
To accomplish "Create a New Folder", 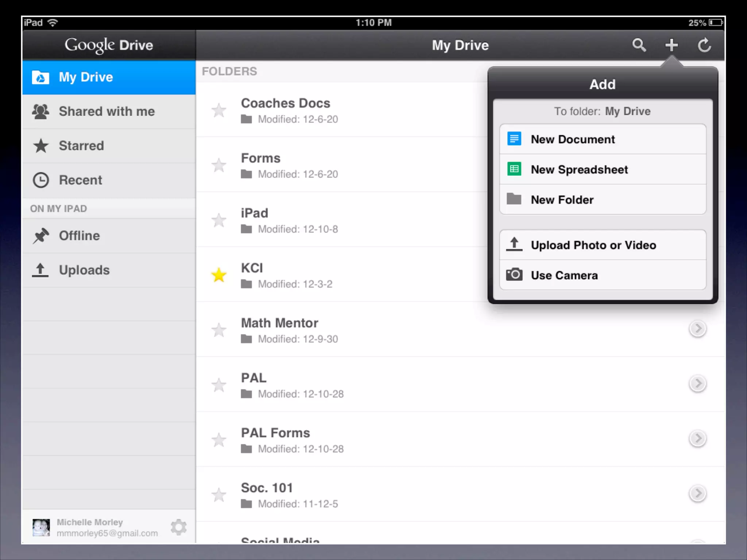I will [562, 200].
